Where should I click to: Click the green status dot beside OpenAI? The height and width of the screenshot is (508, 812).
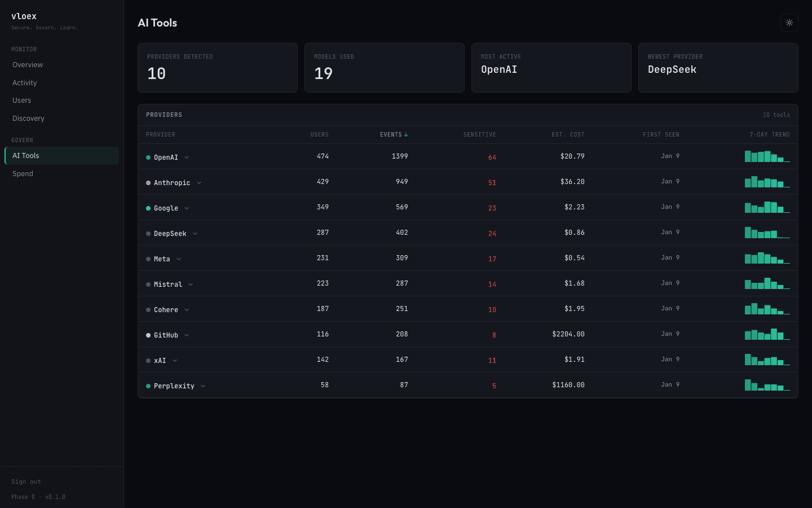tap(148, 156)
